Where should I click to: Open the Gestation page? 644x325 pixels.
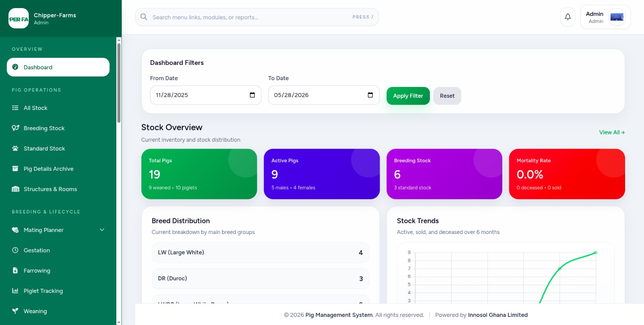(x=58, y=250)
